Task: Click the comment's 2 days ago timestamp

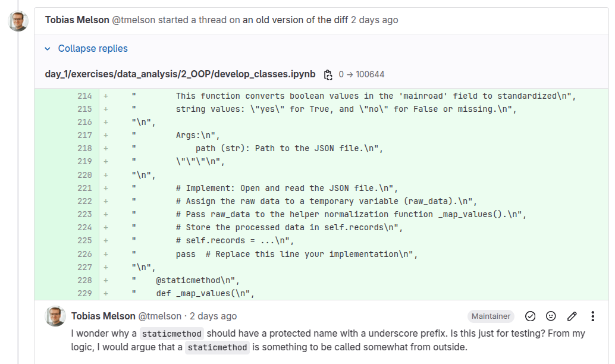Action: pos(213,316)
